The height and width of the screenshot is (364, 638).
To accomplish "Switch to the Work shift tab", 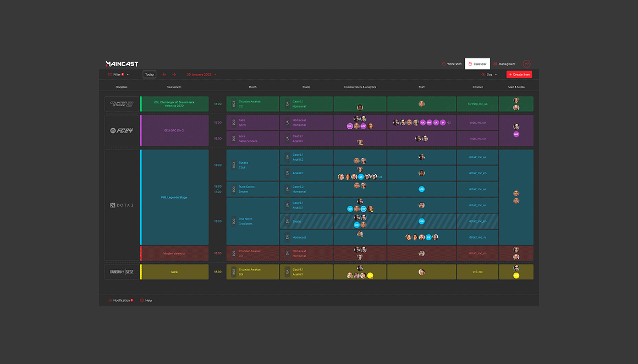I will click(x=452, y=64).
